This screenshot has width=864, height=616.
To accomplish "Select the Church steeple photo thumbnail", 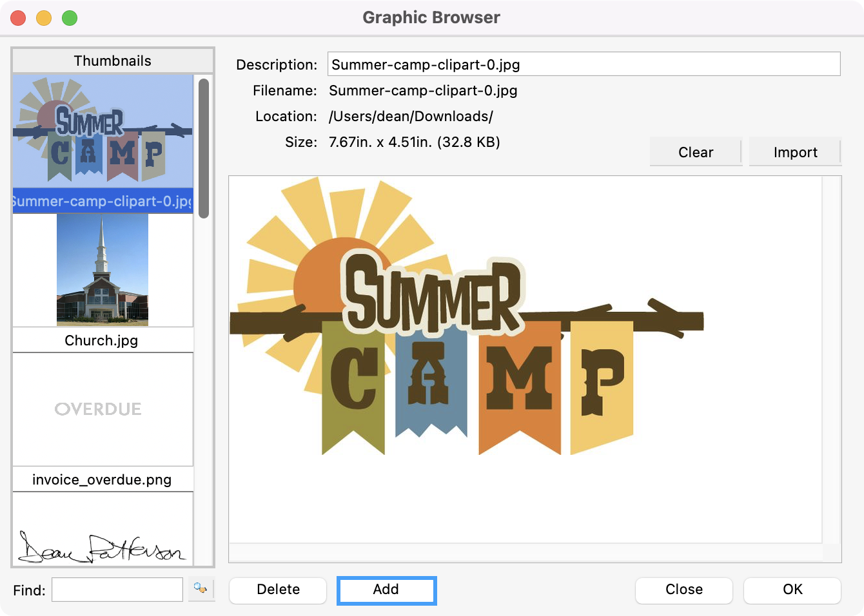I will pyautogui.click(x=103, y=269).
